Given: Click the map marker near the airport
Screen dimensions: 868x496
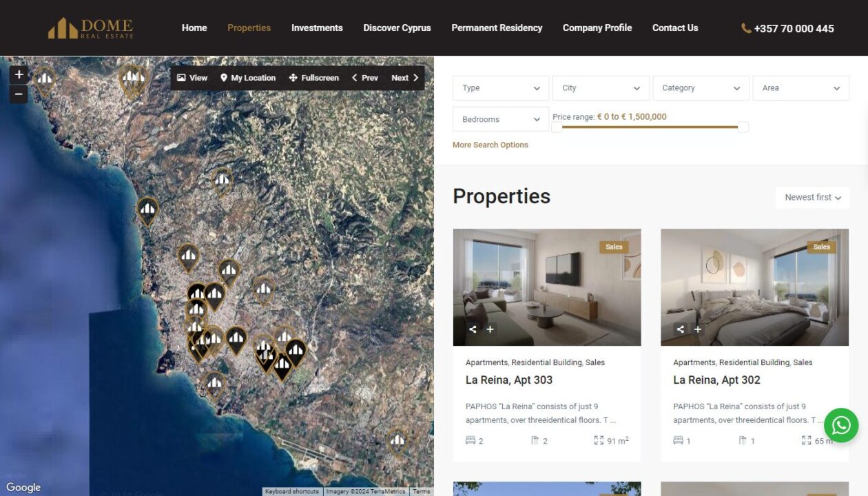Looking at the screenshot, I should tap(397, 442).
